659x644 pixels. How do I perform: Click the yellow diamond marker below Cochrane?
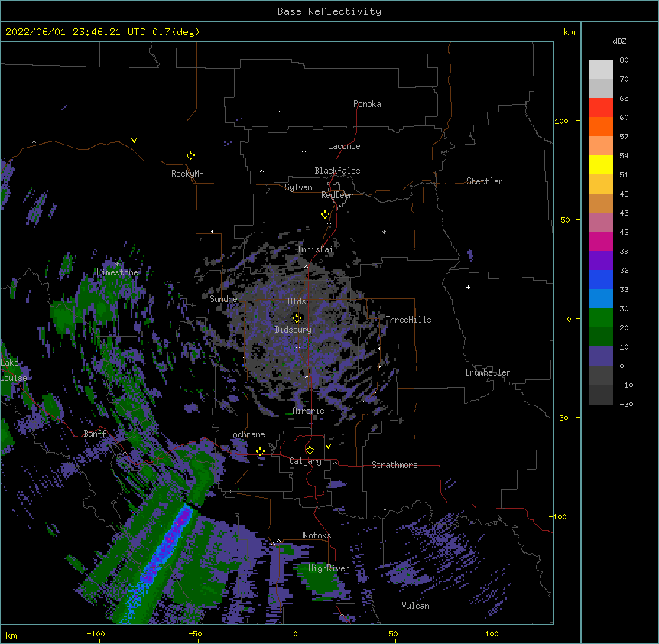tap(260, 451)
